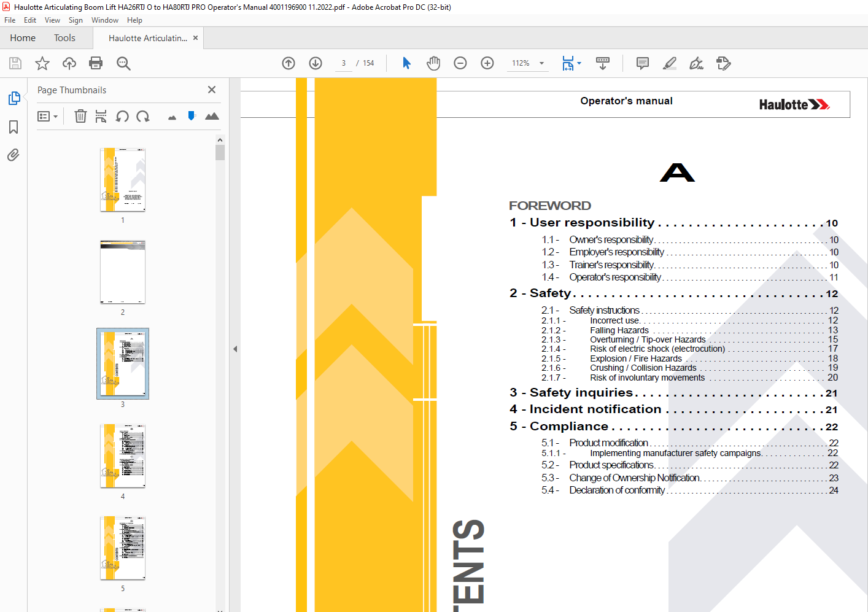The width and height of the screenshot is (868, 612).
Task: Select page 2 thumbnail
Action: click(123, 272)
